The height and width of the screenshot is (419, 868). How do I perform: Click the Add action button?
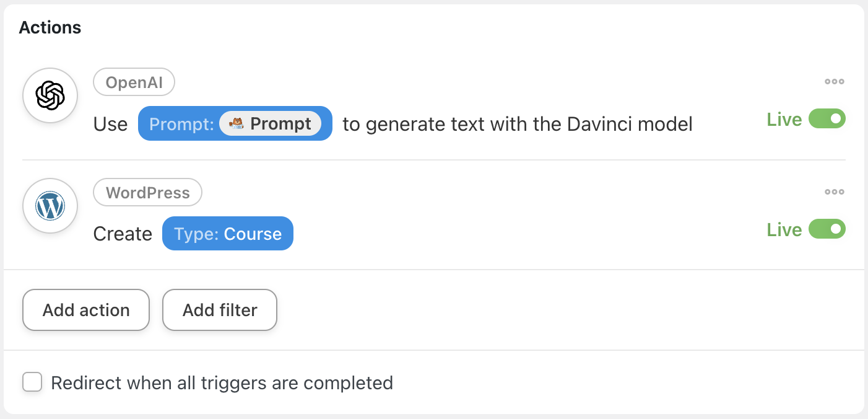point(86,310)
